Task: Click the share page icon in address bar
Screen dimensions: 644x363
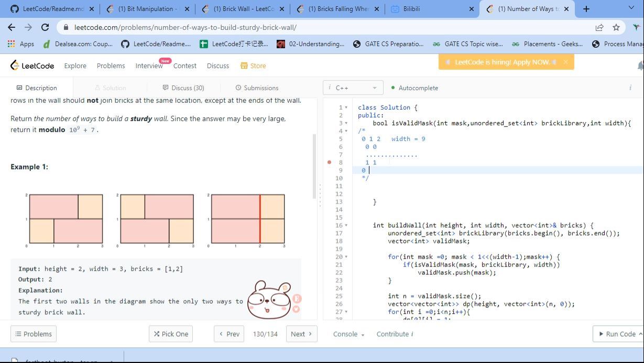Action: point(599,27)
